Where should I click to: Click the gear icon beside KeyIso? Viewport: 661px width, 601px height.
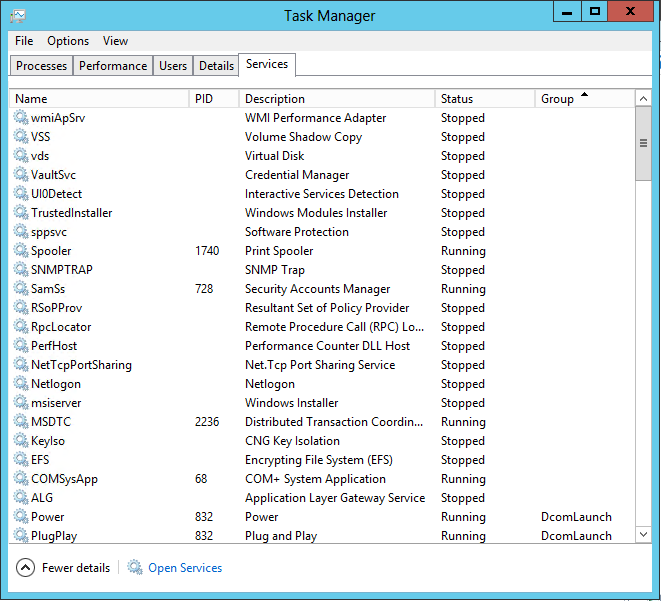(21, 440)
